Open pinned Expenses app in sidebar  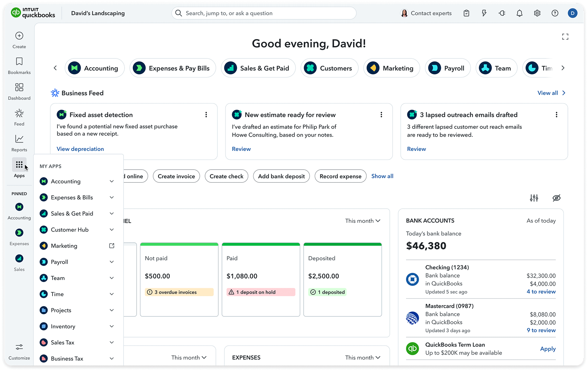point(19,233)
